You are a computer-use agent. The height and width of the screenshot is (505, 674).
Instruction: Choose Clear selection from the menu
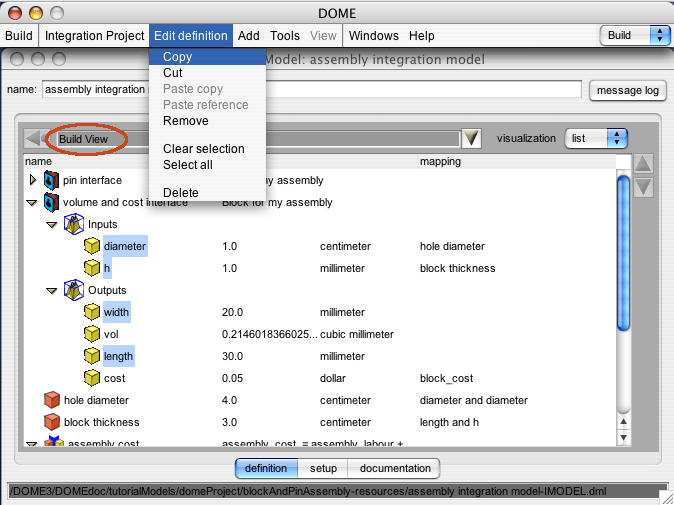pos(208,149)
